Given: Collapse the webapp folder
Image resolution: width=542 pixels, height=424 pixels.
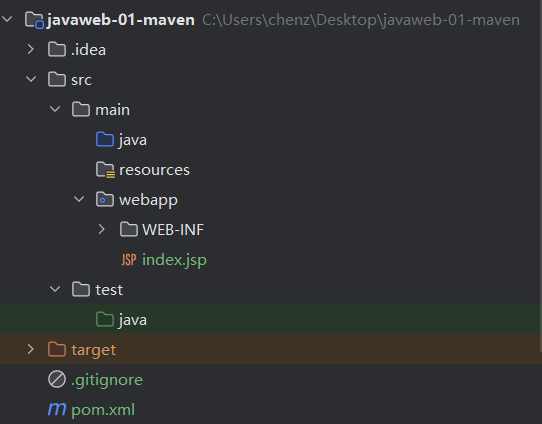Looking at the screenshot, I should (79, 199).
